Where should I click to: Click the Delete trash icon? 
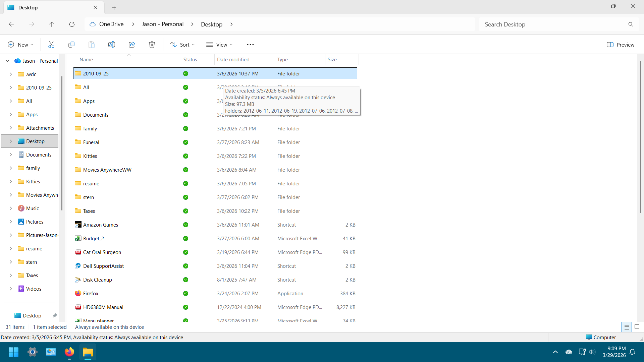click(152, 45)
